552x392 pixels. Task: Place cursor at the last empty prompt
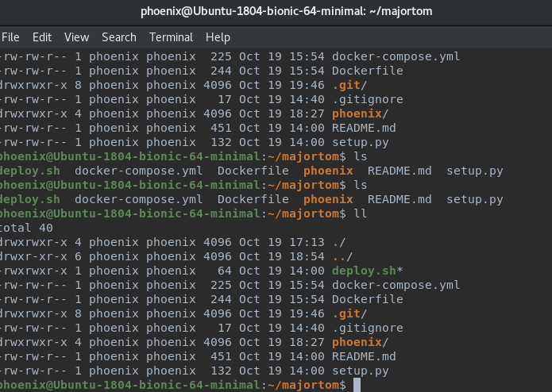pos(357,385)
